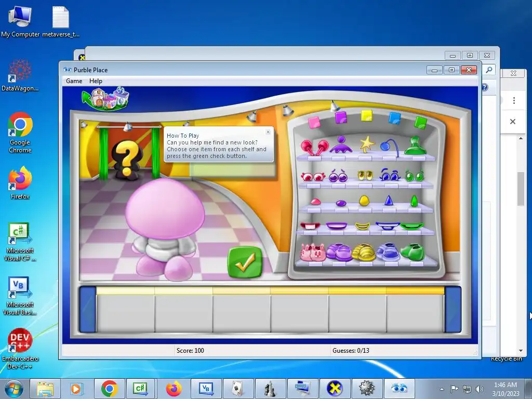Choose the yellow striped shoes
This screenshot has height=399, width=532.
coord(364,253)
